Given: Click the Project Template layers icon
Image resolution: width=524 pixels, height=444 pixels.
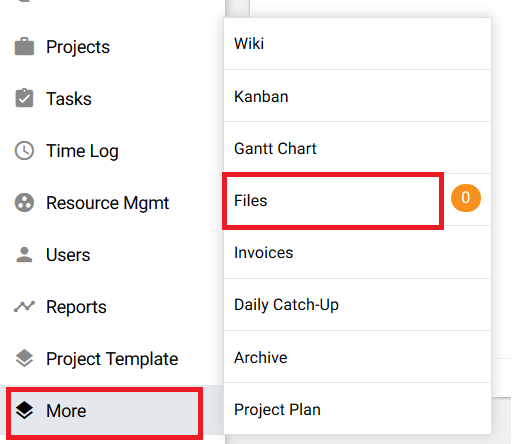Looking at the screenshot, I should (24, 358).
